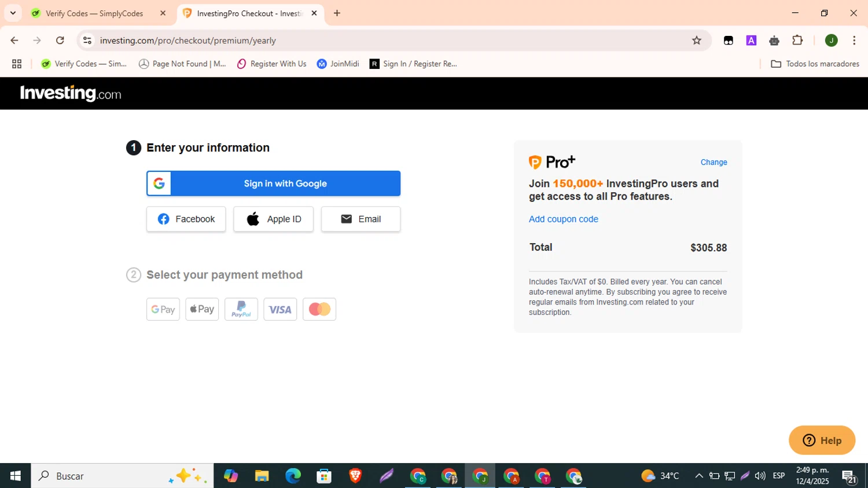Open the robot extension icon
This screenshot has height=488, width=868.
(x=774, y=41)
